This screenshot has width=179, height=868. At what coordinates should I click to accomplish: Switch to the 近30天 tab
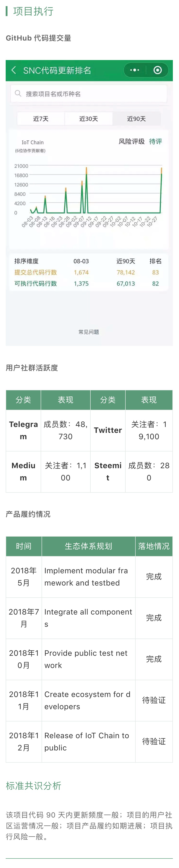[x=89, y=119]
